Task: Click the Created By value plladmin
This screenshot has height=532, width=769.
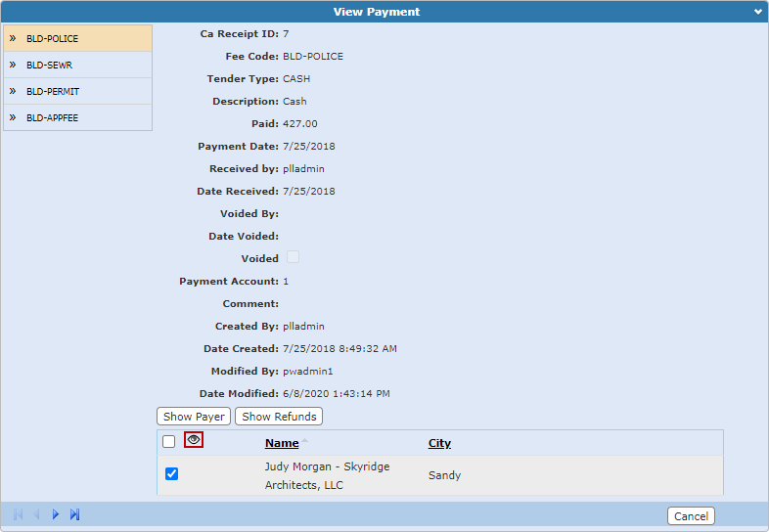Action: 303,326
